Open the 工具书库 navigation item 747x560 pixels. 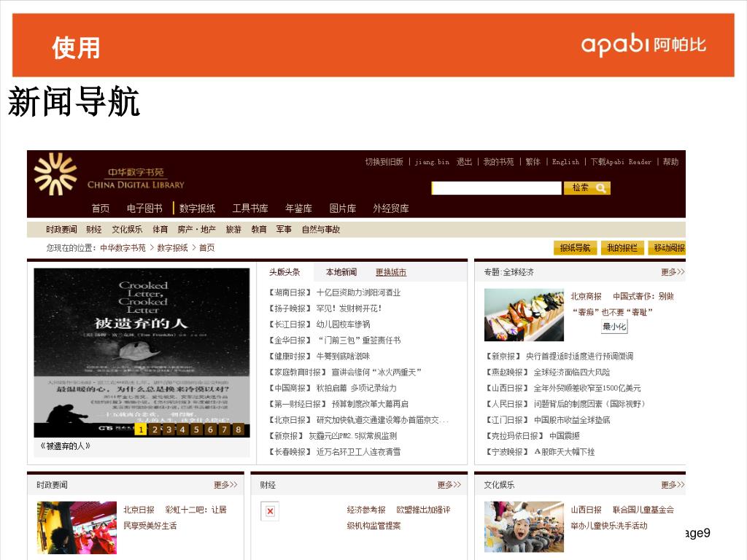pos(250,209)
